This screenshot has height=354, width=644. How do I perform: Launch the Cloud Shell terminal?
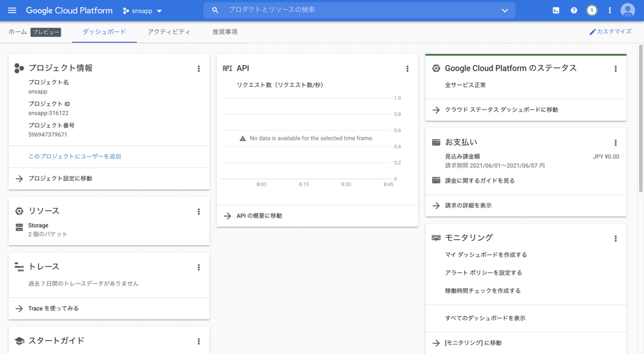coord(555,10)
